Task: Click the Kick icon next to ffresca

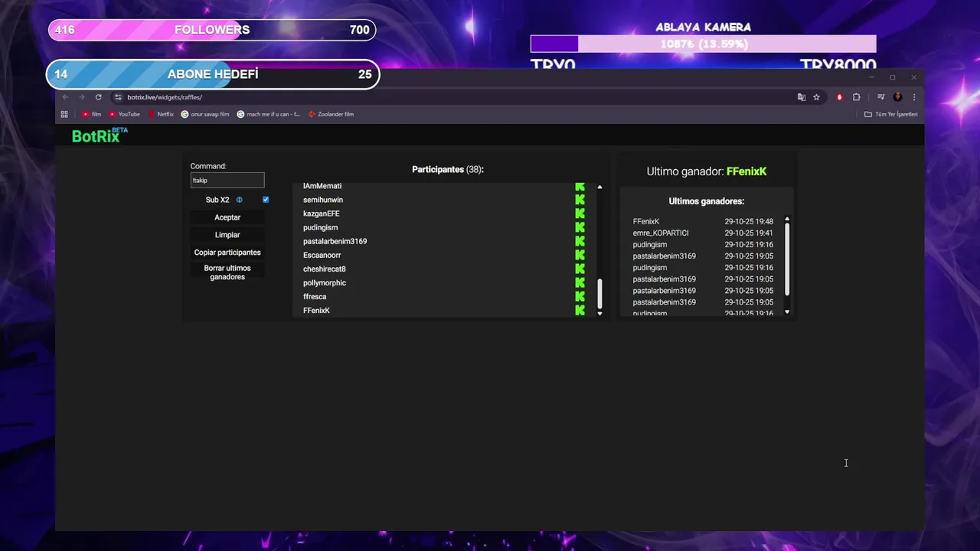Action: tap(580, 296)
